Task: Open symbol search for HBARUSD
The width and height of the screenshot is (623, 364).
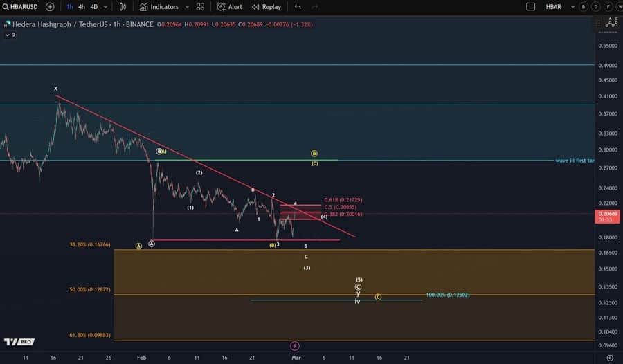Action: click(20, 7)
